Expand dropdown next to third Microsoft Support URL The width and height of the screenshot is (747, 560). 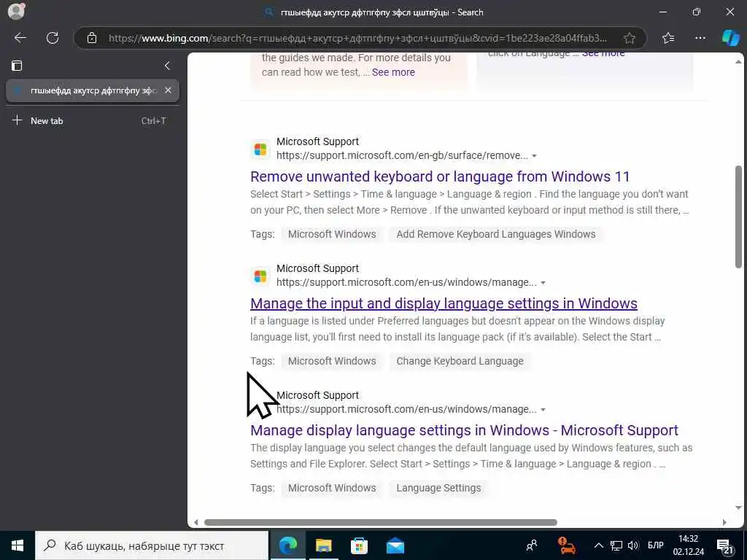(543, 410)
